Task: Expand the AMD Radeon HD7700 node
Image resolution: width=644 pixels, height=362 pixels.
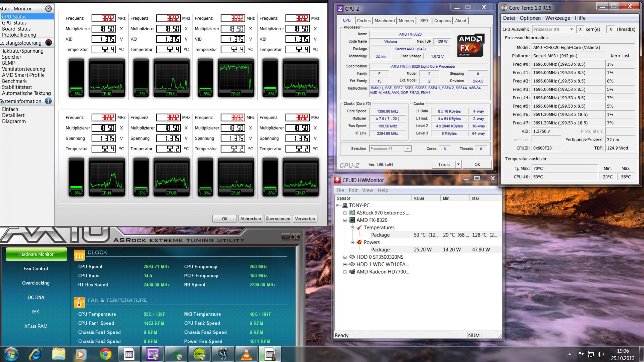Action: pos(345,272)
